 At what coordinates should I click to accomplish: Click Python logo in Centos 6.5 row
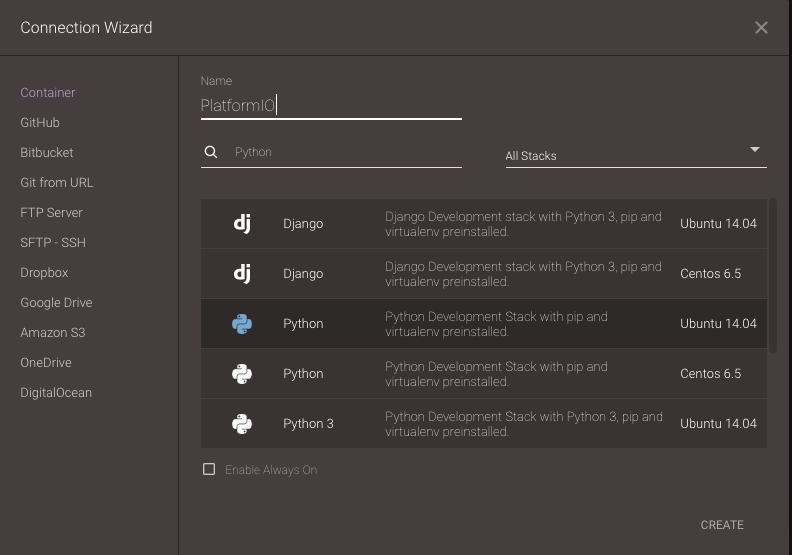pyautogui.click(x=242, y=374)
